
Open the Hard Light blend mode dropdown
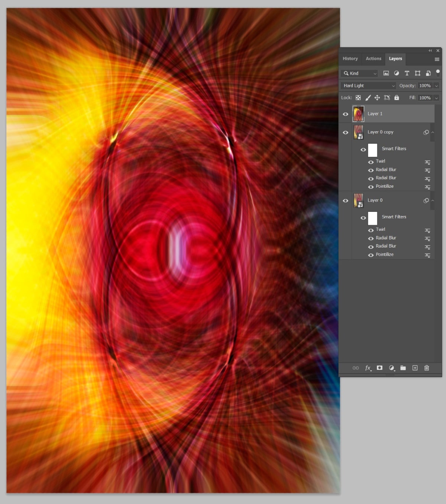click(368, 85)
